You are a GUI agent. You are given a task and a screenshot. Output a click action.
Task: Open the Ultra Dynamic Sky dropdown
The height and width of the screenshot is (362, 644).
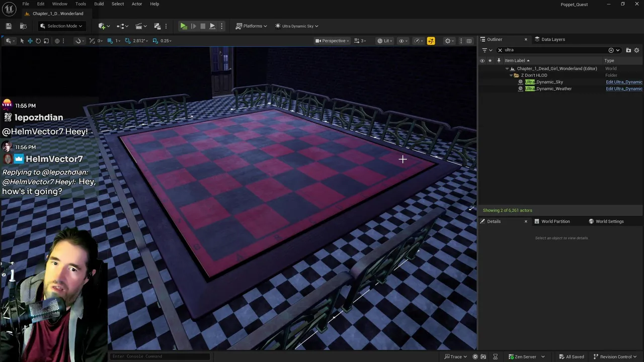pyautogui.click(x=297, y=26)
